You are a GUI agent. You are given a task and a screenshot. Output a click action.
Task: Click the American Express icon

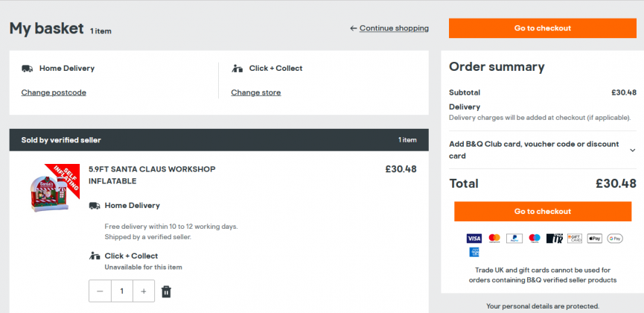coord(474,253)
